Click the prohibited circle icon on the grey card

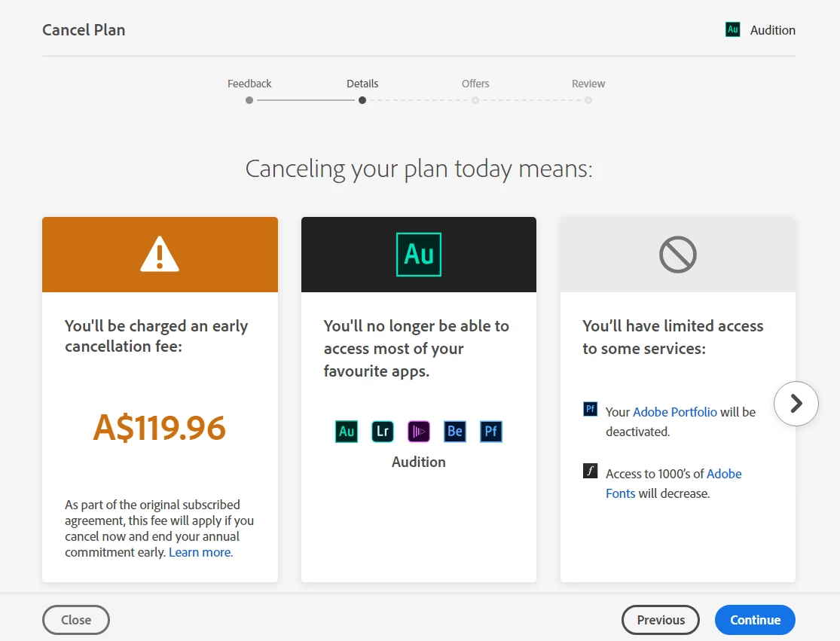click(x=678, y=255)
